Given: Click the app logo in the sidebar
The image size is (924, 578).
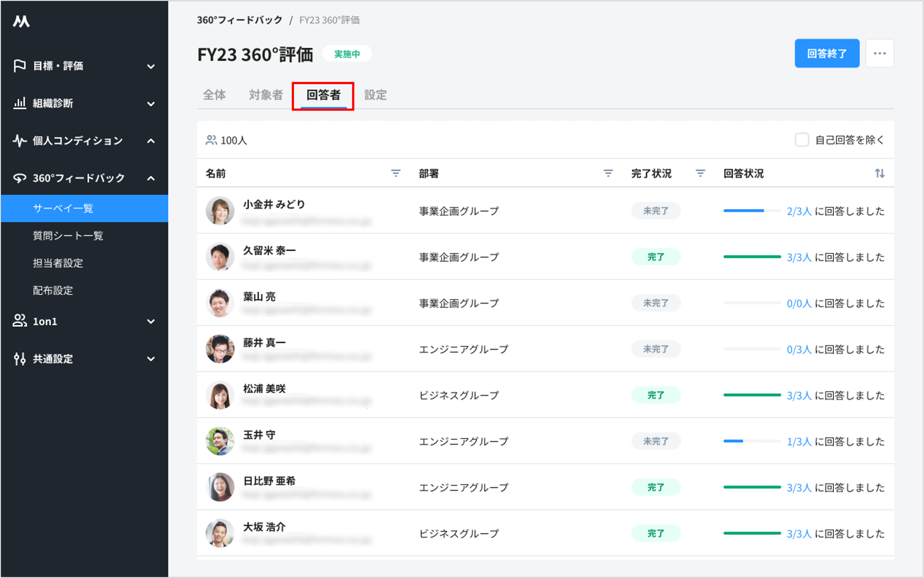Looking at the screenshot, I should (x=21, y=21).
